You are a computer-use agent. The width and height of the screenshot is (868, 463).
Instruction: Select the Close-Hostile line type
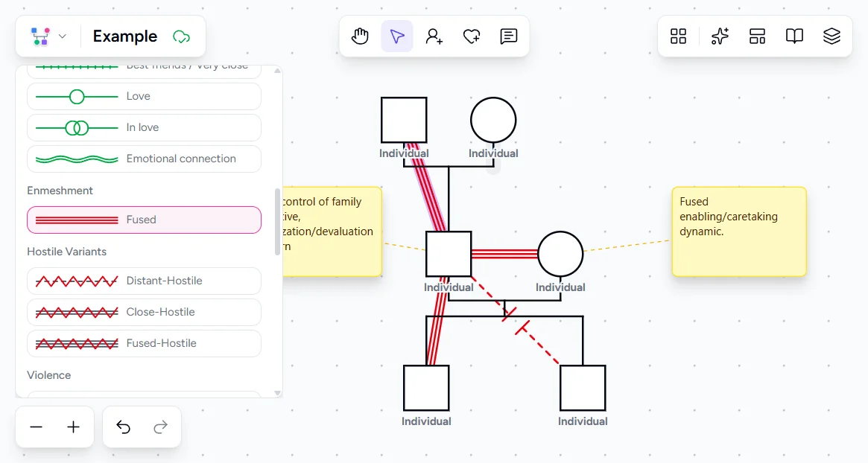coord(144,312)
